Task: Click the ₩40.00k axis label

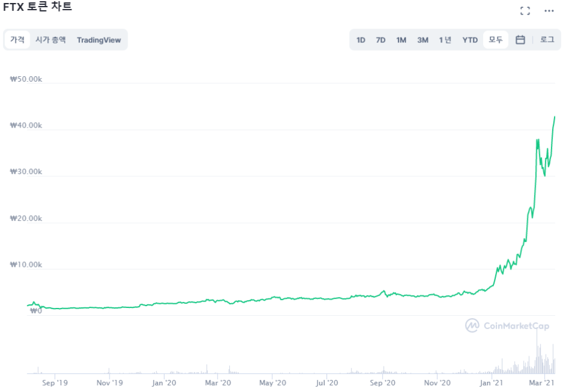Action: pos(26,125)
